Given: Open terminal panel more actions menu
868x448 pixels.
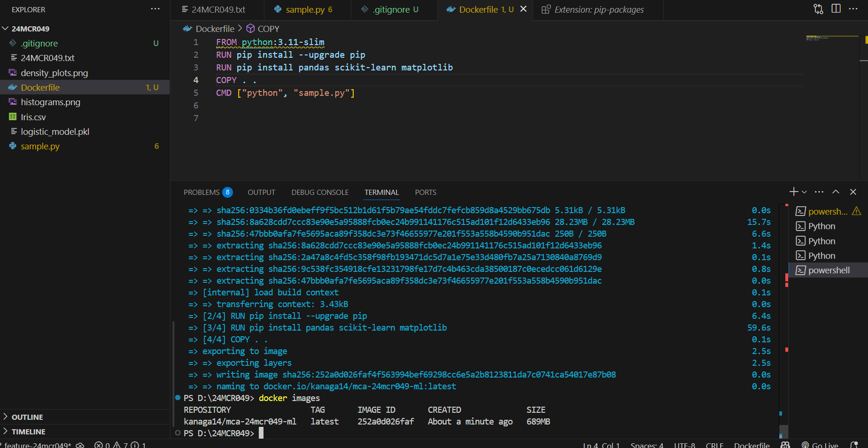Looking at the screenshot, I should click(x=819, y=192).
